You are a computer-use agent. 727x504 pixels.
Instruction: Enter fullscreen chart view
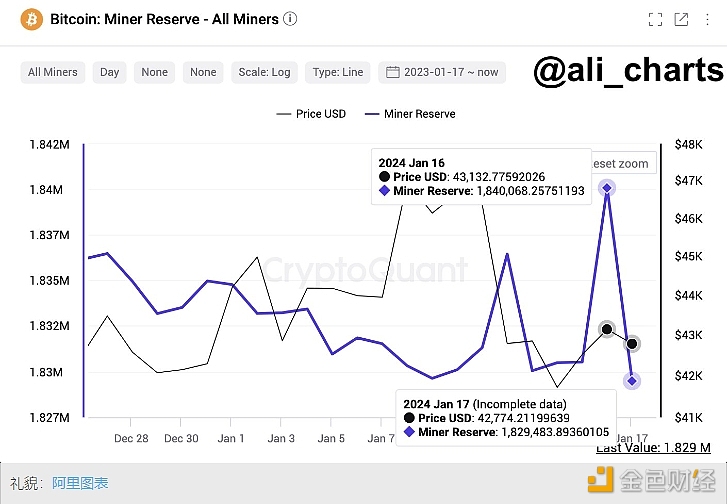[655, 19]
